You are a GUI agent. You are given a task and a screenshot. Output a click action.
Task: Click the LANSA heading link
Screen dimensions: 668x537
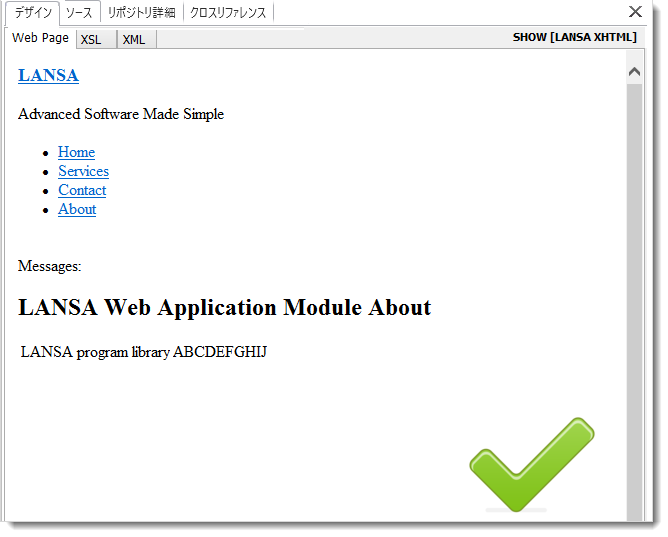point(48,75)
